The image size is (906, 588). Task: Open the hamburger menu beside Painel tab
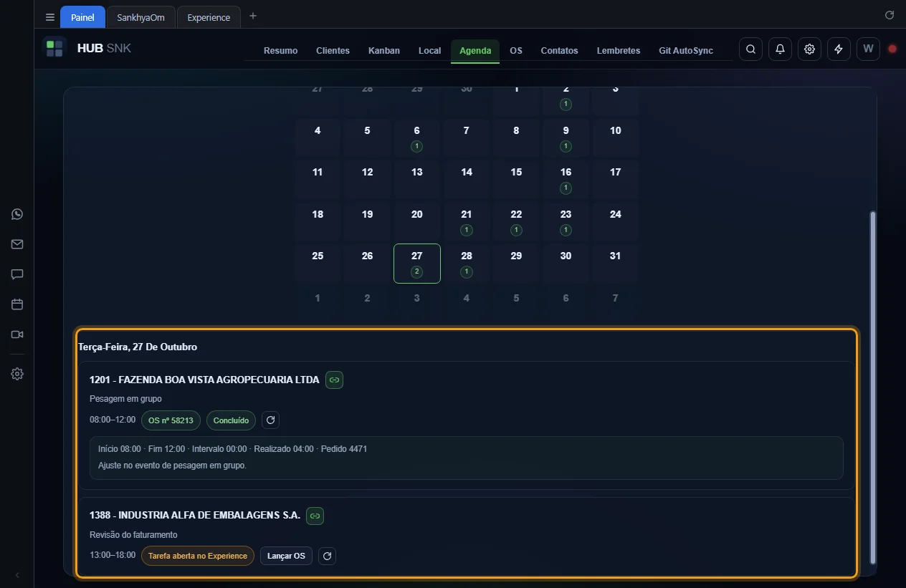click(x=49, y=17)
